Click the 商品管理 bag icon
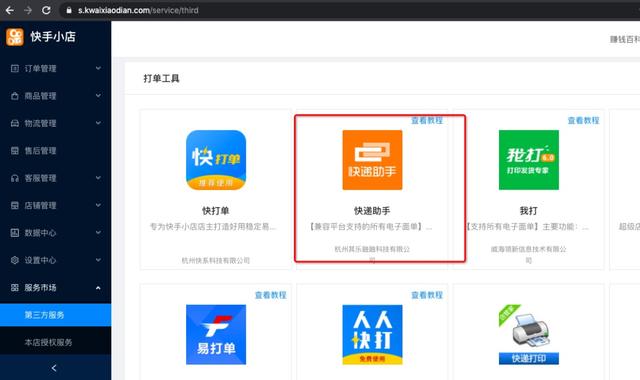 coord(15,96)
